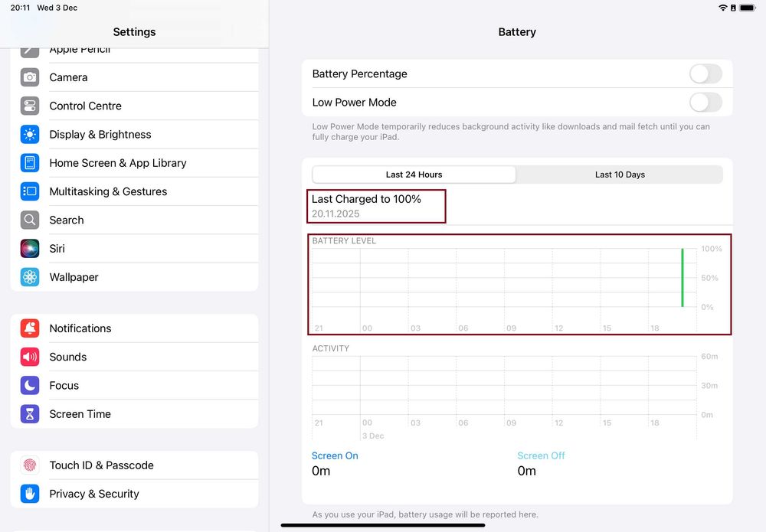Open Siri settings row
Viewport: 766px width, 532px height.
[134, 249]
